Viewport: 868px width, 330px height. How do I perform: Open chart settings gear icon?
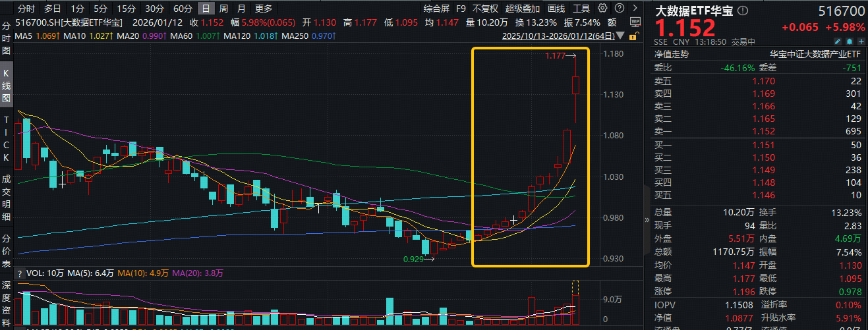(x=601, y=9)
